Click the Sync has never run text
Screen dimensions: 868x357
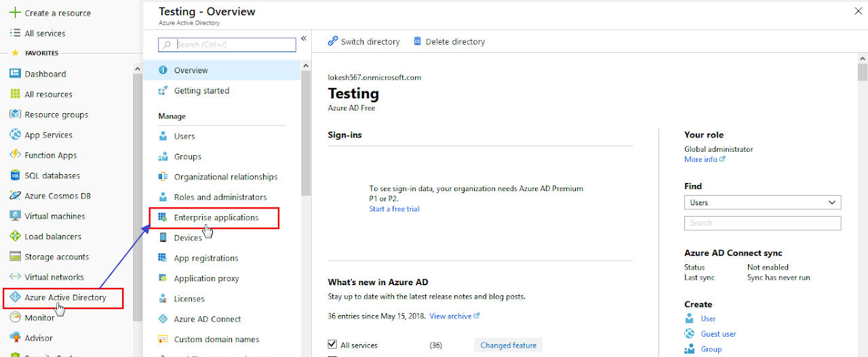[x=778, y=277]
